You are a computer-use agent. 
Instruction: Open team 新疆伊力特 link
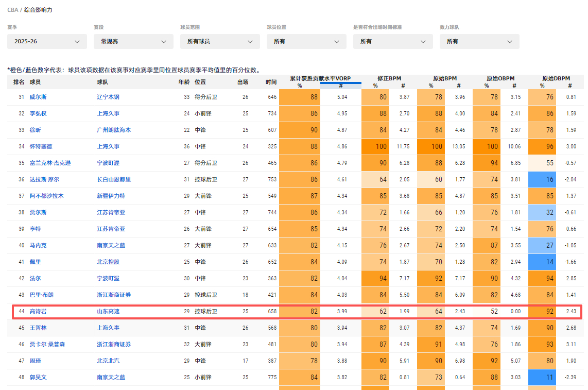click(111, 196)
